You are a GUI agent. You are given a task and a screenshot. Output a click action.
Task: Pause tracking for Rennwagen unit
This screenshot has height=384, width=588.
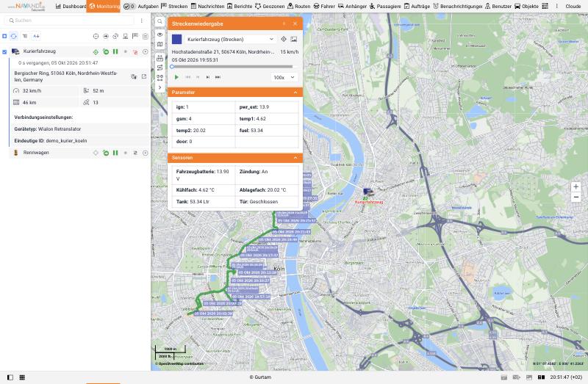(115, 153)
